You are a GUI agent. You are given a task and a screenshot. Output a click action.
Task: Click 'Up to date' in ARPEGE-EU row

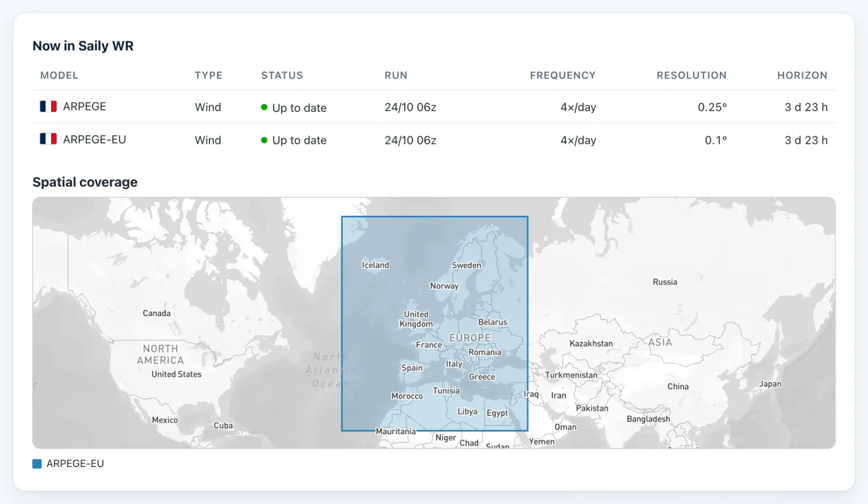click(x=299, y=141)
